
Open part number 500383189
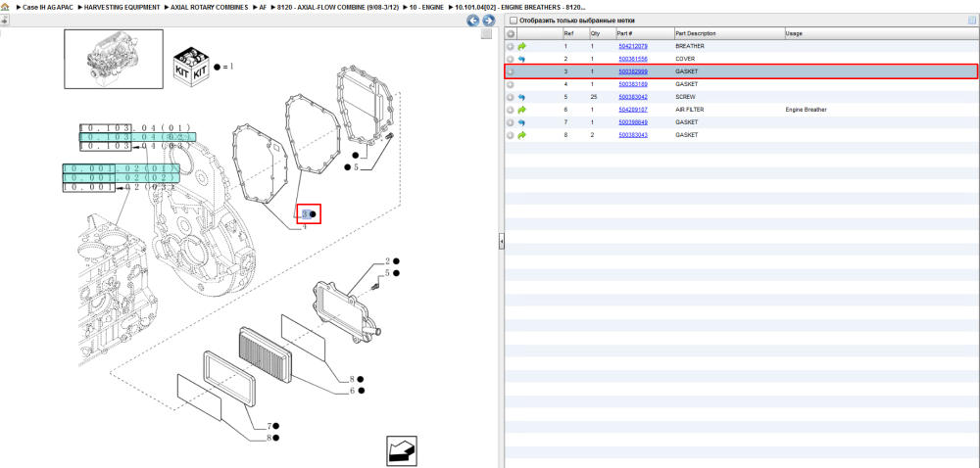click(x=632, y=84)
